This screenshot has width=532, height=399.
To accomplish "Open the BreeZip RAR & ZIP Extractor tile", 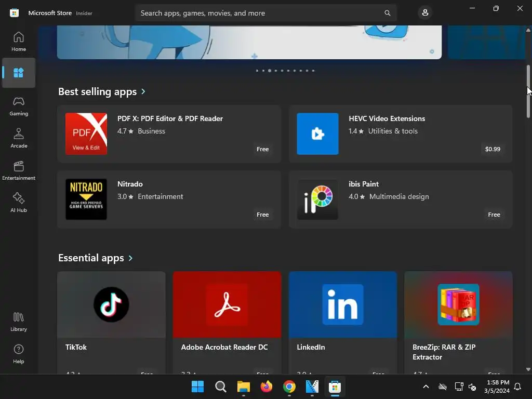I will pyautogui.click(x=458, y=322).
